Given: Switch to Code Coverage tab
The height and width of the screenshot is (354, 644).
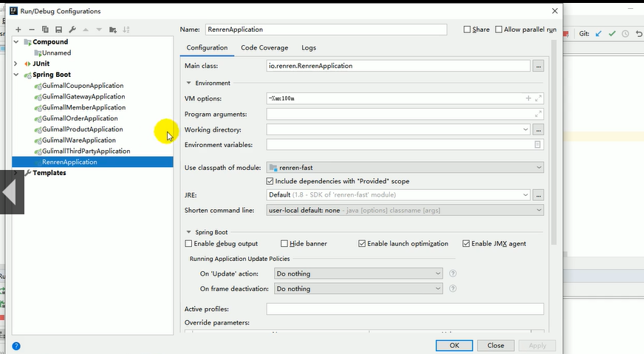Looking at the screenshot, I should click(x=264, y=48).
